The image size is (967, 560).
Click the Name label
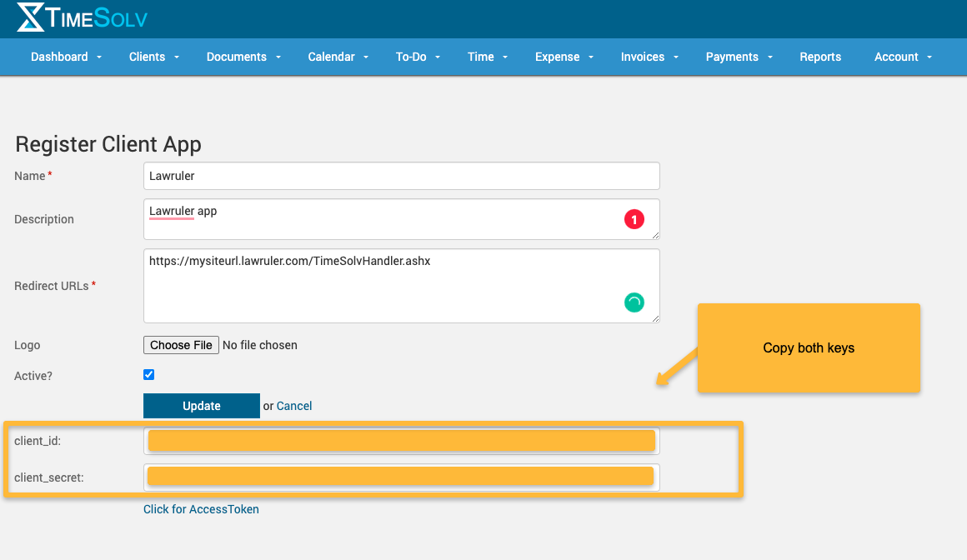(30, 177)
